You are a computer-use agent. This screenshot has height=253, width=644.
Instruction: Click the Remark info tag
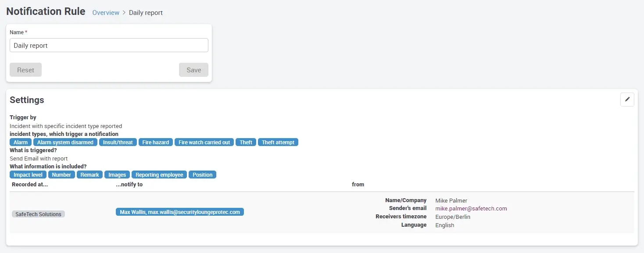pos(90,175)
